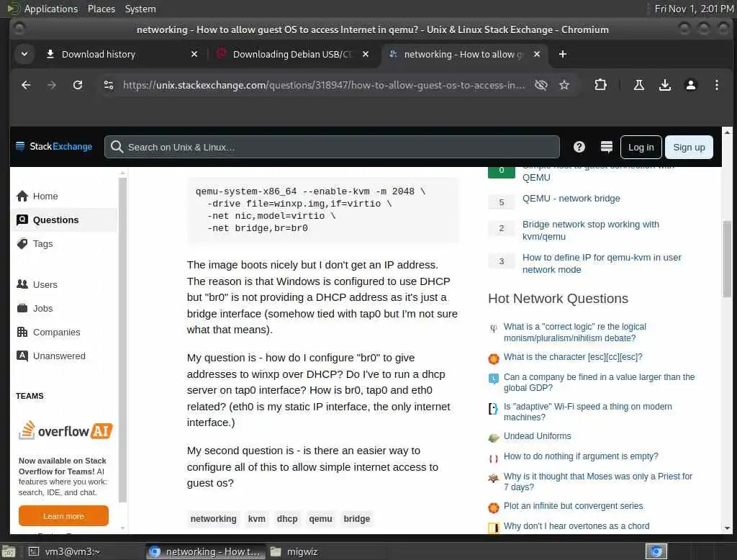This screenshot has height=560, width=737.
Task: Expand the tab search dropdown
Action: click(x=24, y=54)
